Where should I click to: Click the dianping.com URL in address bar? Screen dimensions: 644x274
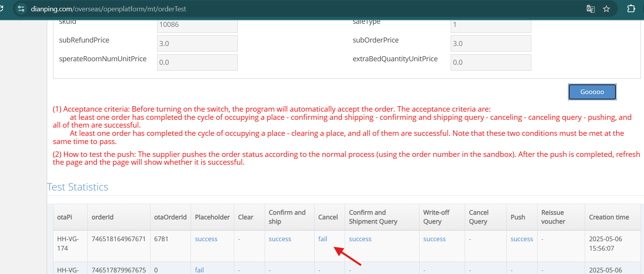coord(108,9)
